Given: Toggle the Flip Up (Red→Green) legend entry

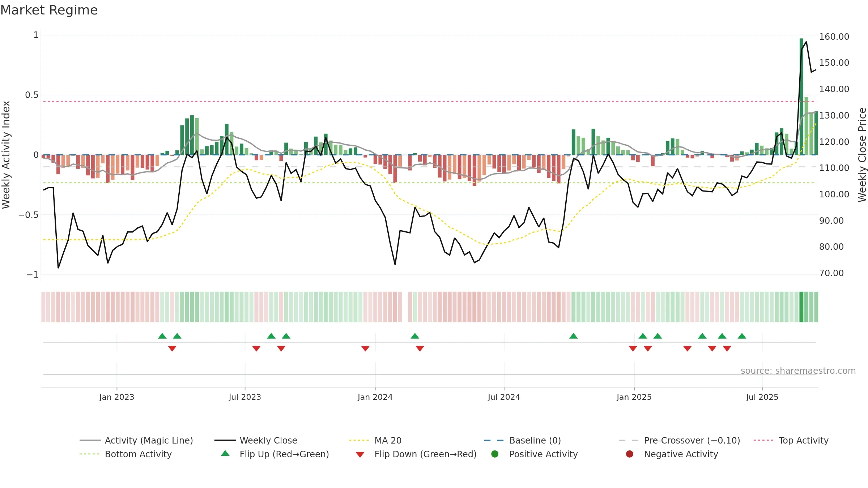Looking at the screenshot, I should 275,454.
